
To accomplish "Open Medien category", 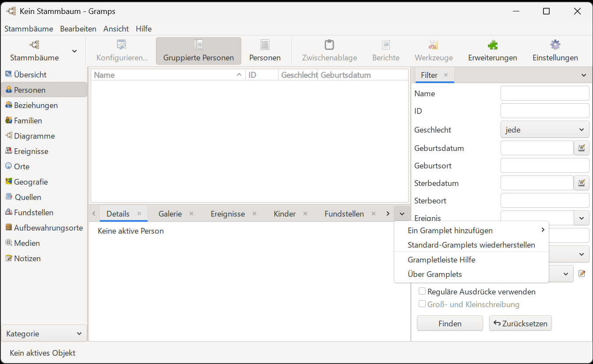I will (44, 243).
